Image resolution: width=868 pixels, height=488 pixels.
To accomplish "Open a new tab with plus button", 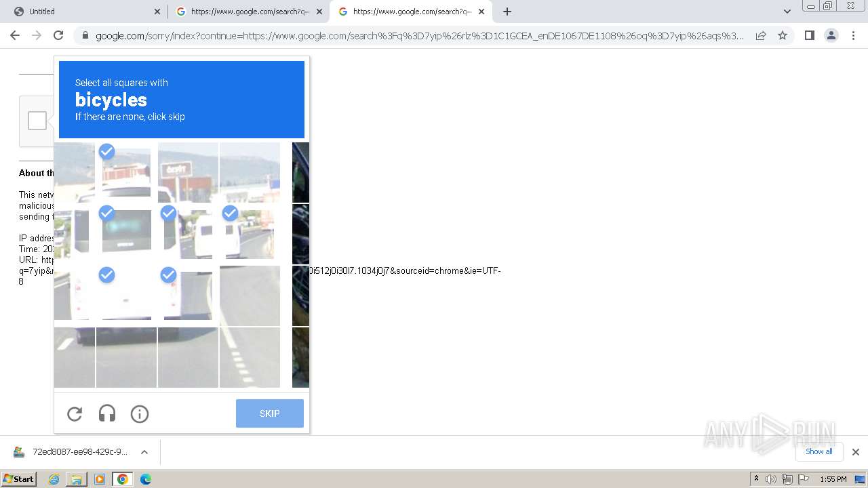I will [x=507, y=12].
